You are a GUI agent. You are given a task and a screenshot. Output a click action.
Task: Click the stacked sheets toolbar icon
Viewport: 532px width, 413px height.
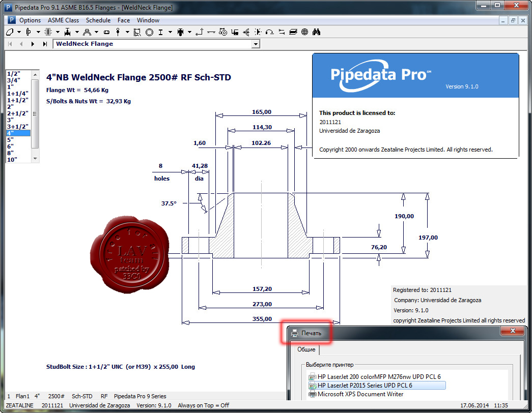click(x=293, y=32)
